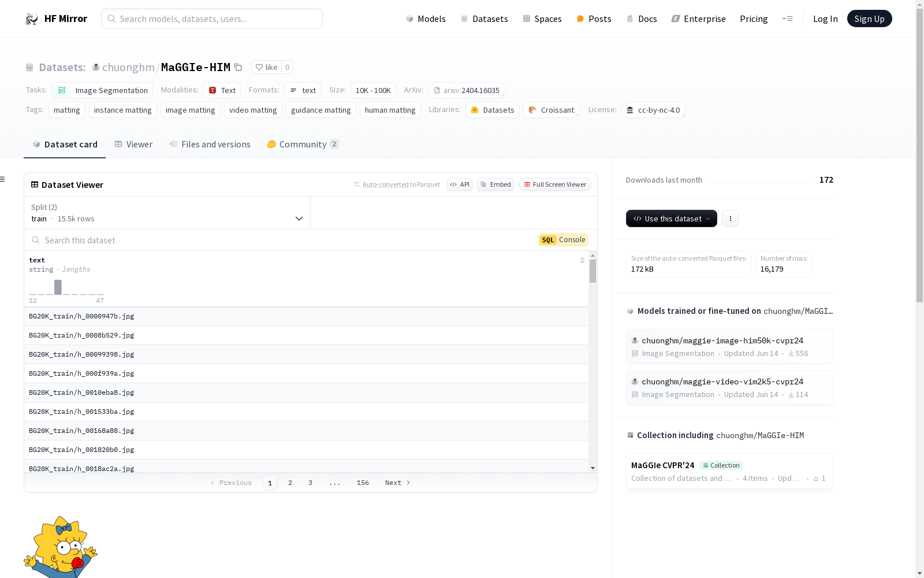Select row BG20K_train/h_000f939a.jpg

(x=306, y=373)
